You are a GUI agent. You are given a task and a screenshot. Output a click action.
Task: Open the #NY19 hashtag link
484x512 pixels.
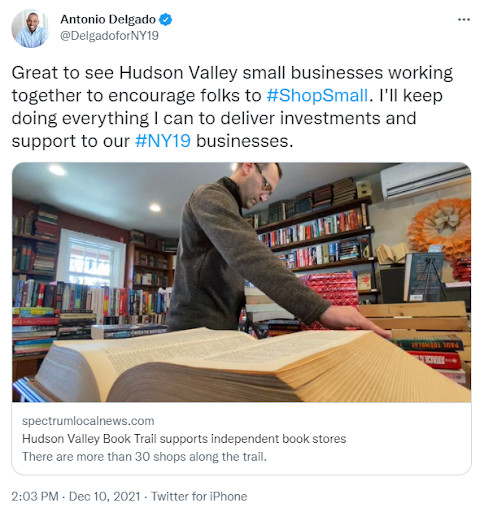(x=163, y=141)
